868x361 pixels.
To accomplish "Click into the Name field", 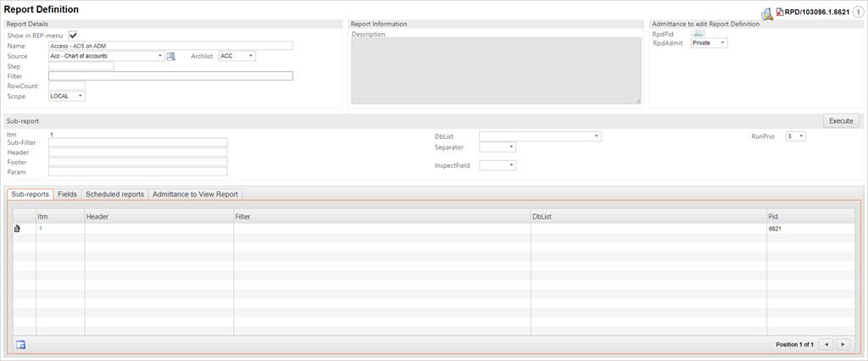I will [170, 46].
